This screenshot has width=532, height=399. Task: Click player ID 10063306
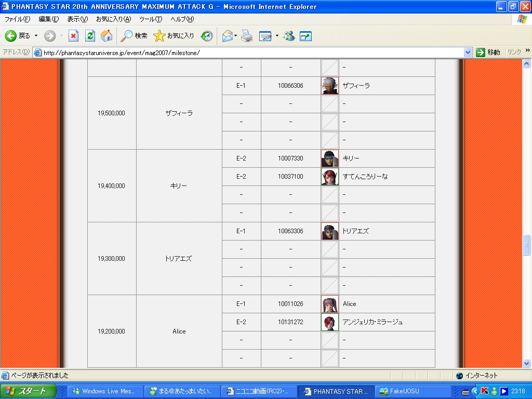click(290, 231)
